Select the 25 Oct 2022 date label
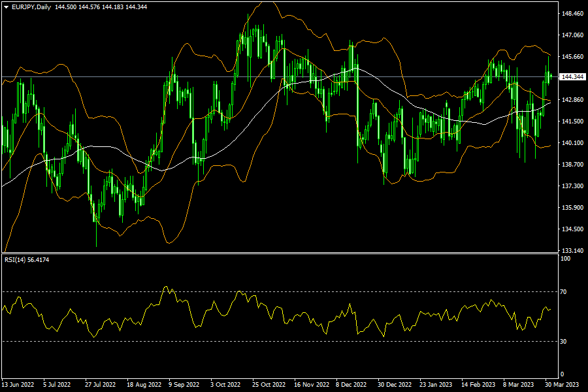The height and width of the screenshot is (392, 588). click(x=269, y=385)
